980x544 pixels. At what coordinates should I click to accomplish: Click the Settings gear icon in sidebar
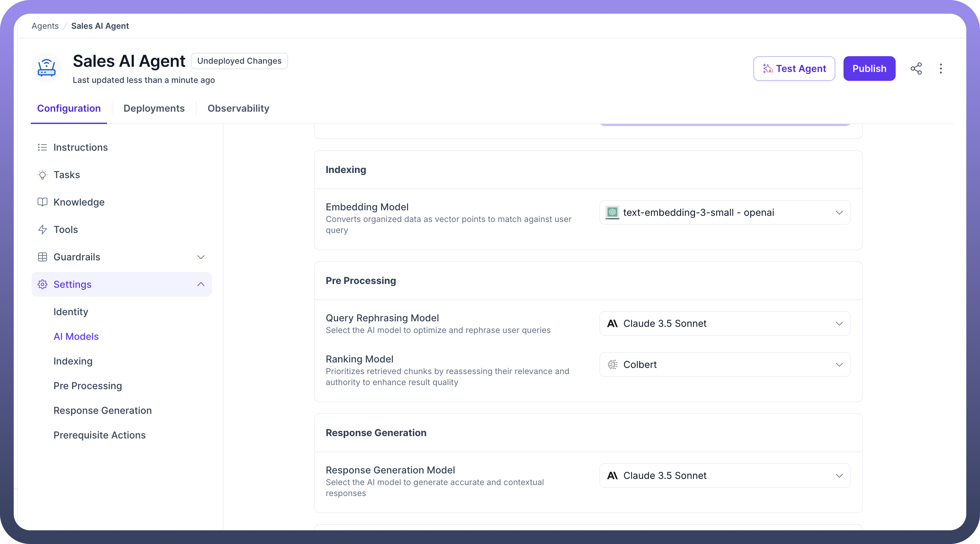click(x=42, y=284)
